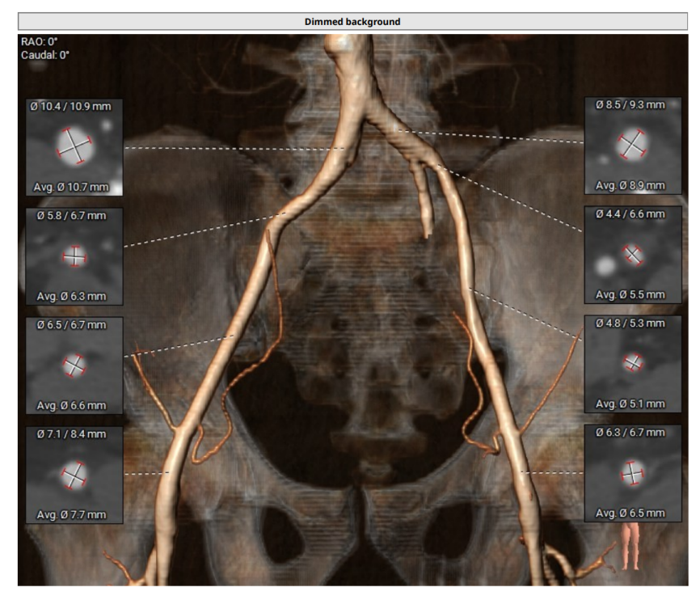Click the Ø 6.3 / 6.7 mm measurement text
Viewport: 700px width, 600px height.
coord(630,433)
